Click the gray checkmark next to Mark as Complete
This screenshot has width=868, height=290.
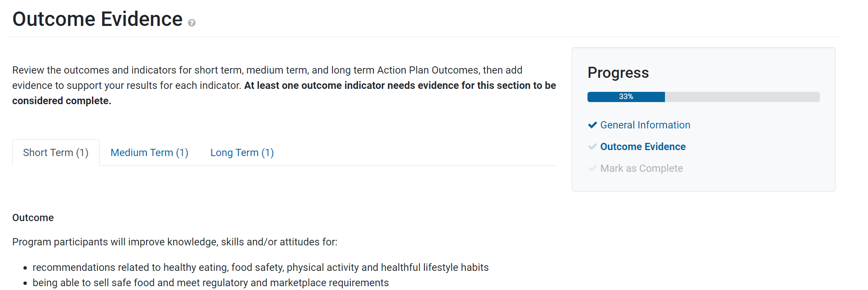pyautogui.click(x=592, y=168)
